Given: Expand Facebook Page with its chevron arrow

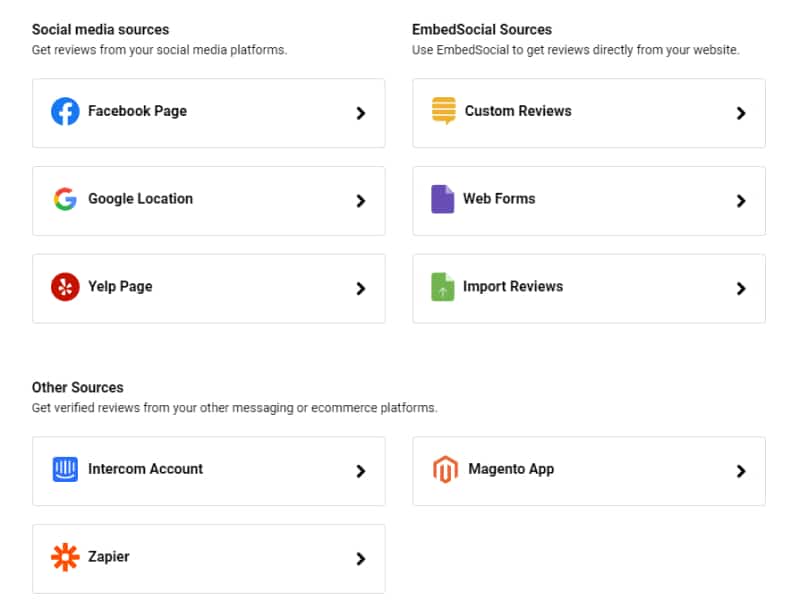Looking at the screenshot, I should 361,113.
